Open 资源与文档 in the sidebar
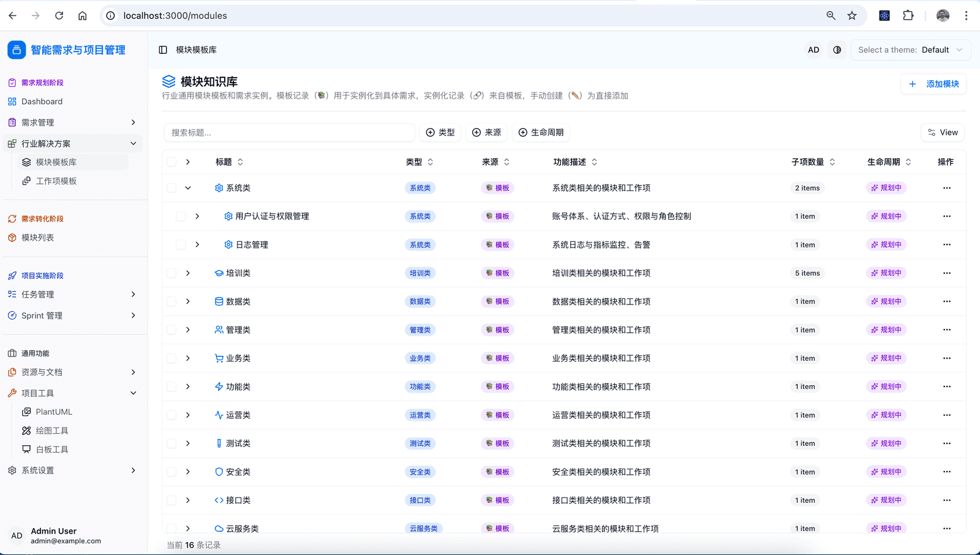The width and height of the screenshot is (980, 555). click(42, 372)
